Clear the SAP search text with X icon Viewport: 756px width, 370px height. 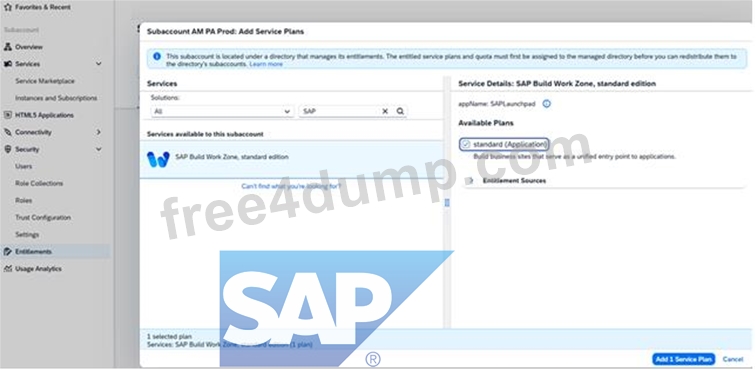coord(385,111)
